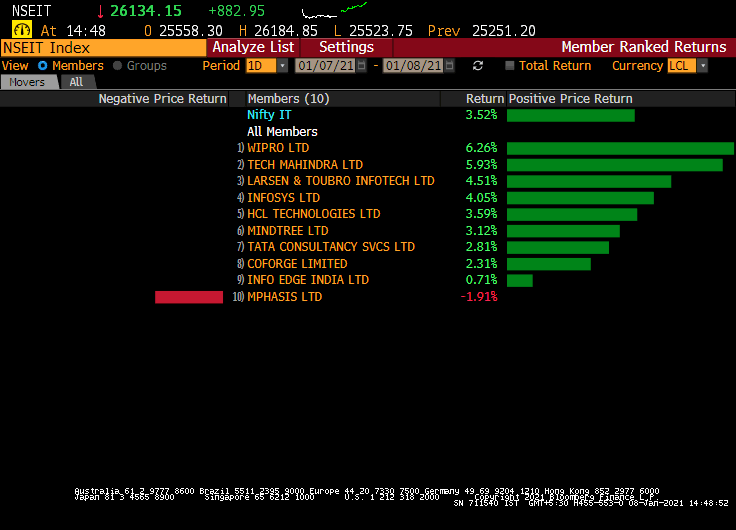Screen dimensions: 736x530
Task: Open MPHASIS LTD member entry
Action: [x=284, y=297]
